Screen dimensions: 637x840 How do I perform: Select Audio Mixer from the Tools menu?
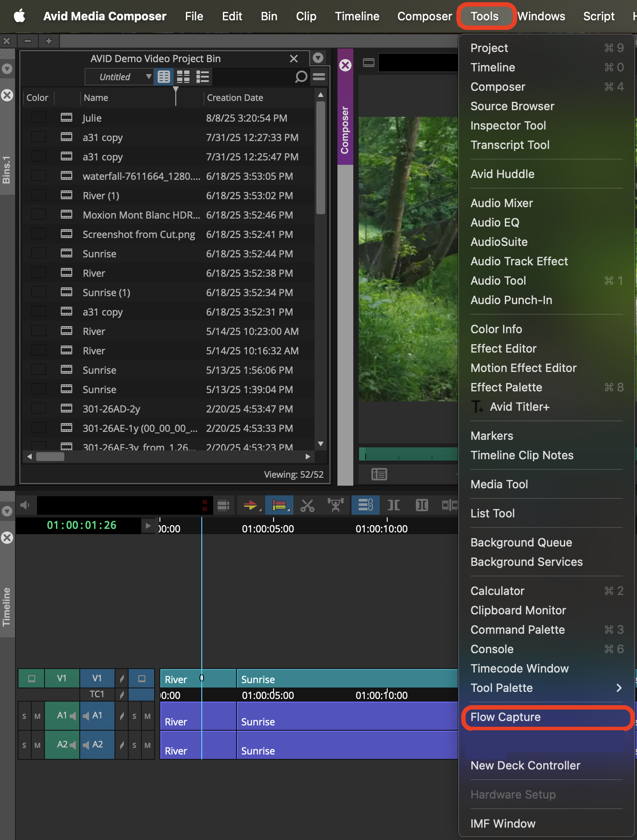502,203
